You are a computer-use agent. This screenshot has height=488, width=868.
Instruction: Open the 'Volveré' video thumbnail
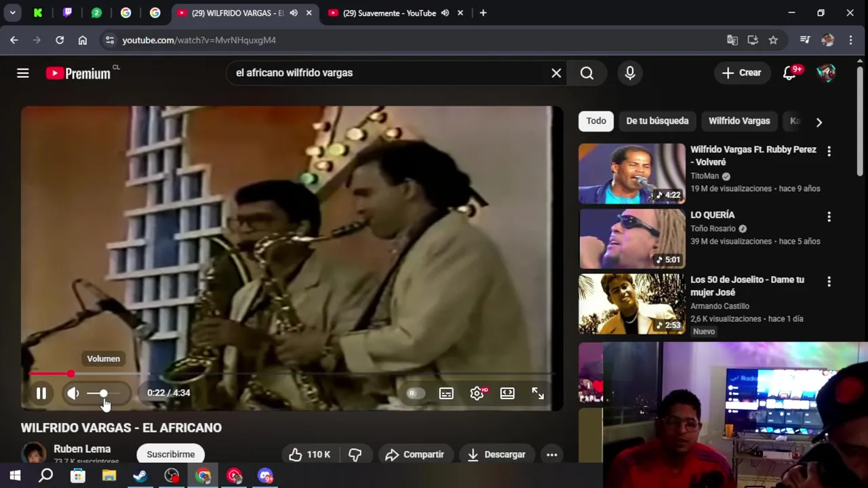[x=632, y=174]
